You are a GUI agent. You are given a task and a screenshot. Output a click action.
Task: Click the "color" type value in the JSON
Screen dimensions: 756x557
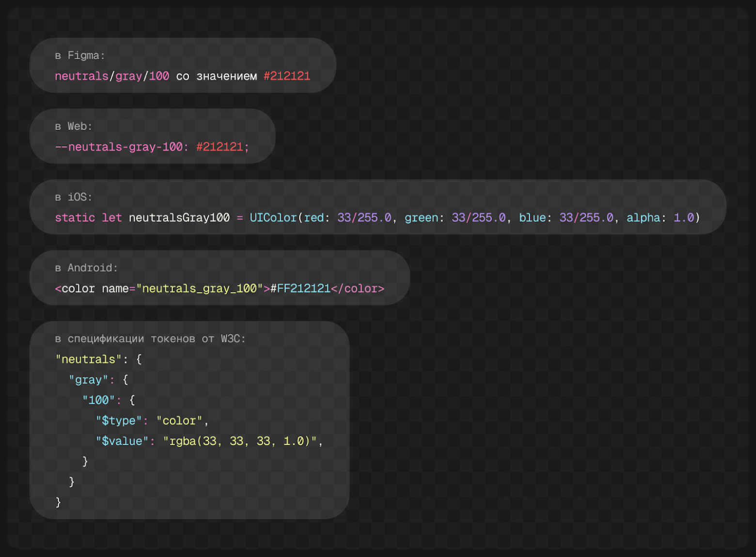click(179, 420)
